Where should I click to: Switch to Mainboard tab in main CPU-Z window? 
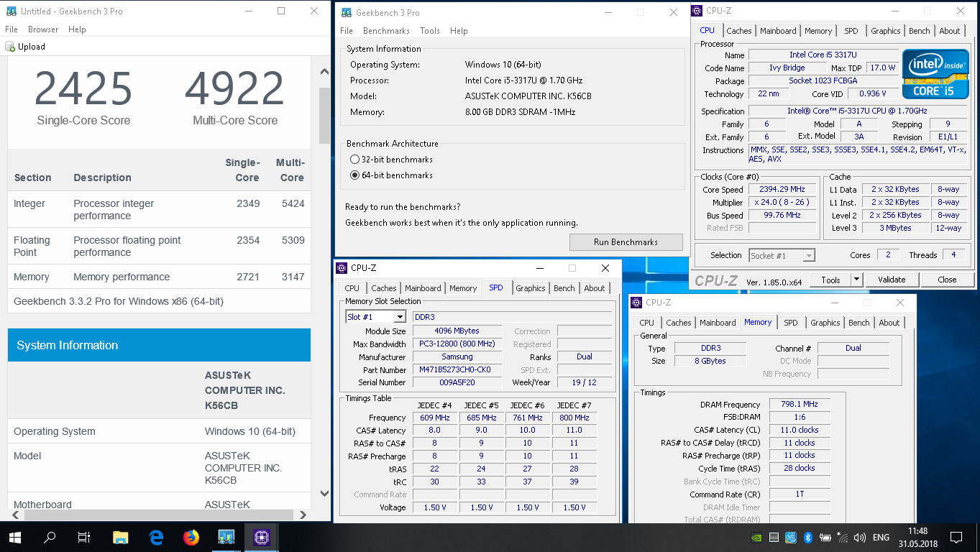778,31
